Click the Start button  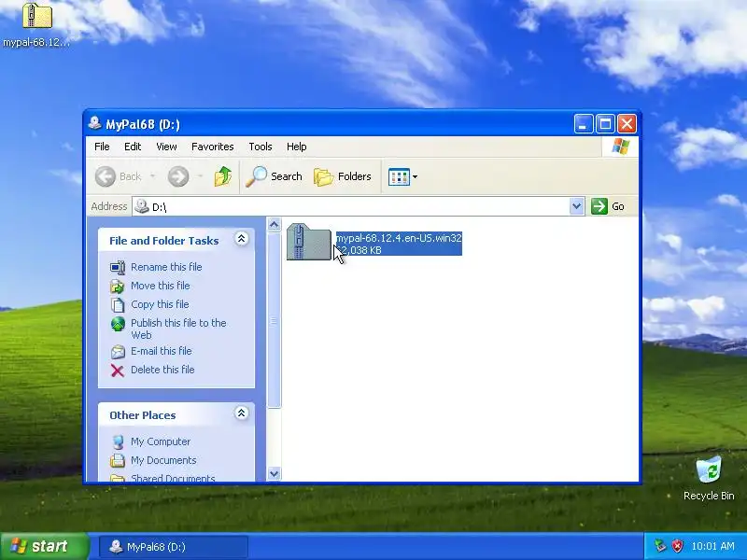click(44, 546)
